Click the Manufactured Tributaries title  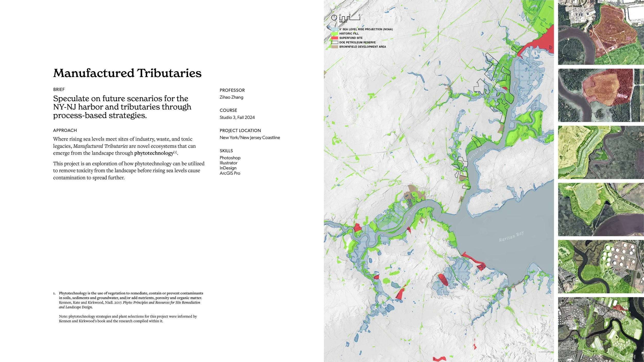(127, 73)
